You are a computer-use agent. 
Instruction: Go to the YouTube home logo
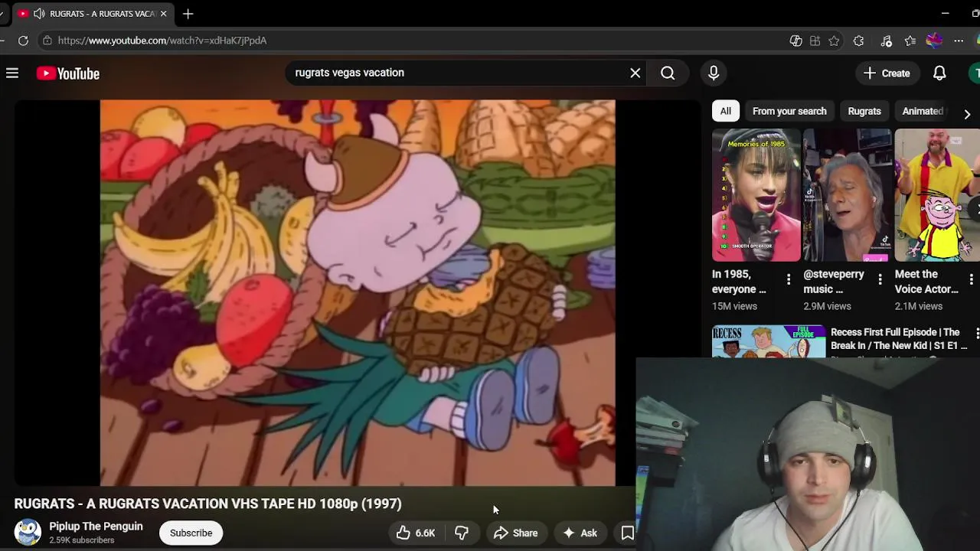point(68,73)
